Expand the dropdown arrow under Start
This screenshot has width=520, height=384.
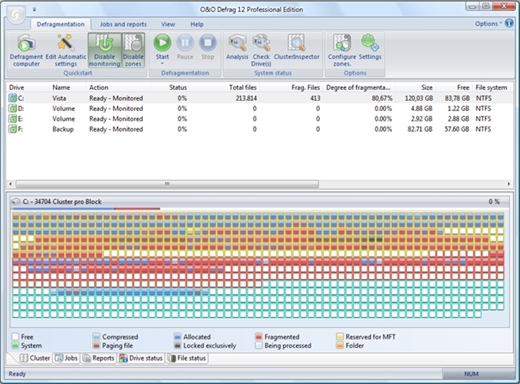[x=162, y=64]
